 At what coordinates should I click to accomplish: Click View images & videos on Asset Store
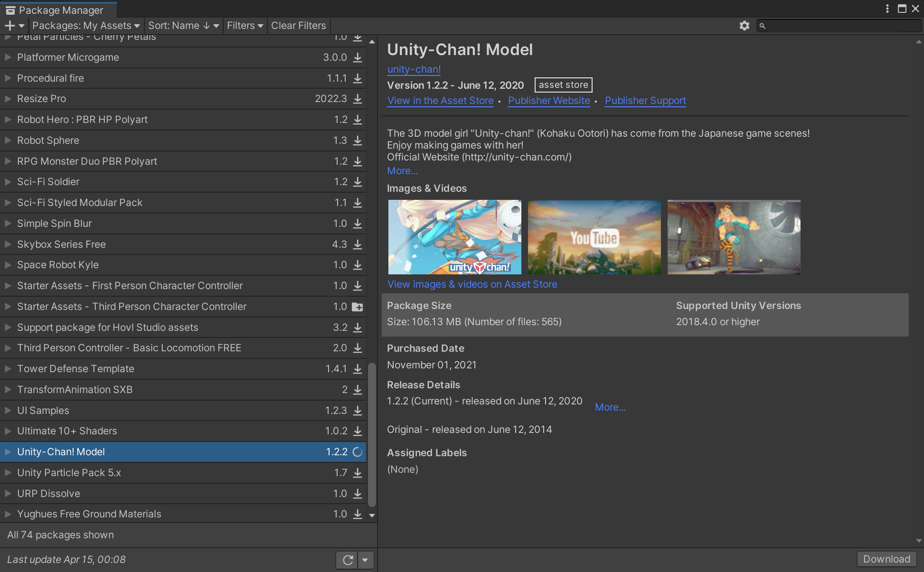click(x=472, y=284)
